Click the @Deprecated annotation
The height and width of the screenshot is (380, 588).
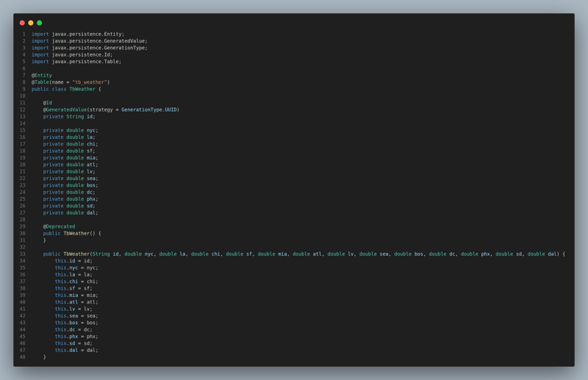pyautogui.click(x=59, y=226)
